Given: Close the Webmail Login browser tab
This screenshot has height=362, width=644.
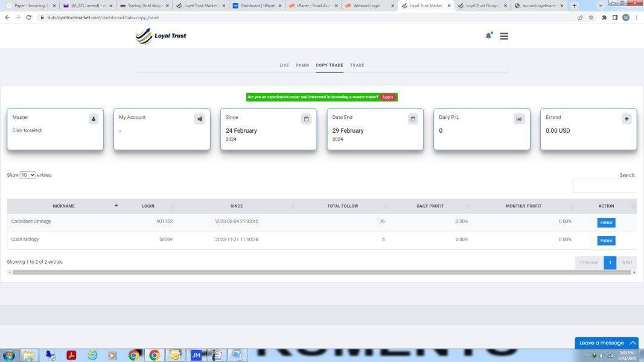Looking at the screenshot, I should pyautogui.click(x=392, y=6).
